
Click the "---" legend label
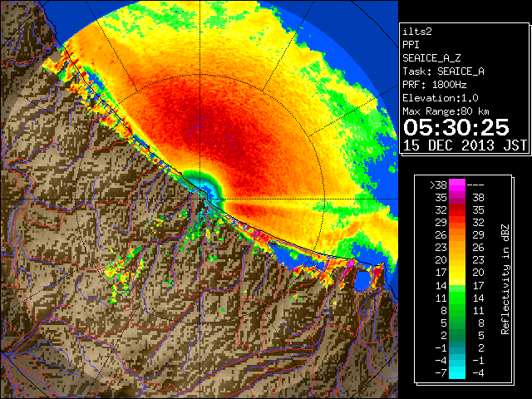pyautogui.click(x=475, y=185)
